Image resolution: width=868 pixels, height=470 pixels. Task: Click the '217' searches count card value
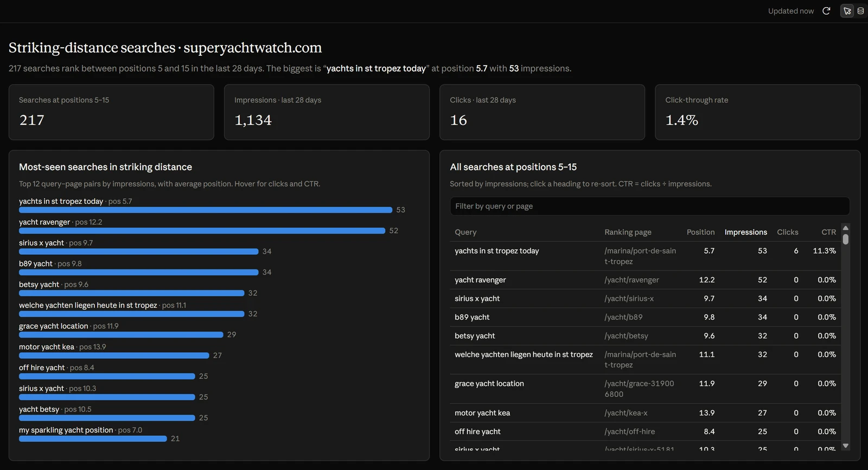(x=31, y=120)
